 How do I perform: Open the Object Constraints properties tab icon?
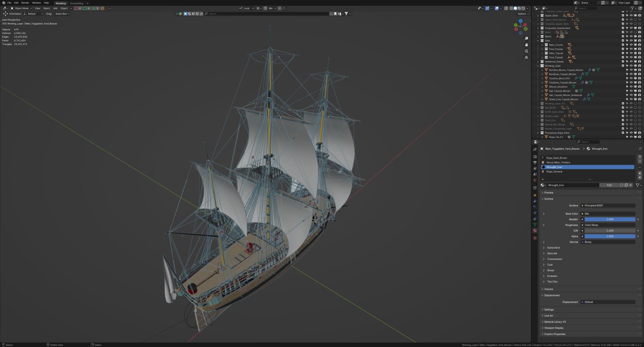[535, 219]
